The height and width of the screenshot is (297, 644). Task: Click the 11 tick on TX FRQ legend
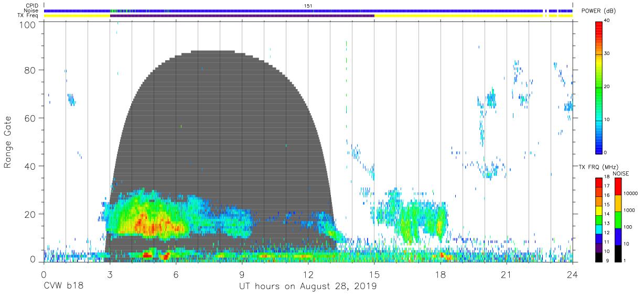(x=607, y=241)
